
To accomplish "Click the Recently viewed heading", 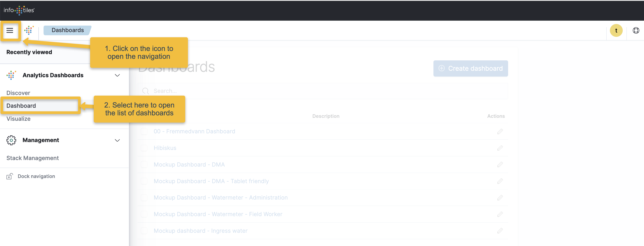I will pos(29,52).
